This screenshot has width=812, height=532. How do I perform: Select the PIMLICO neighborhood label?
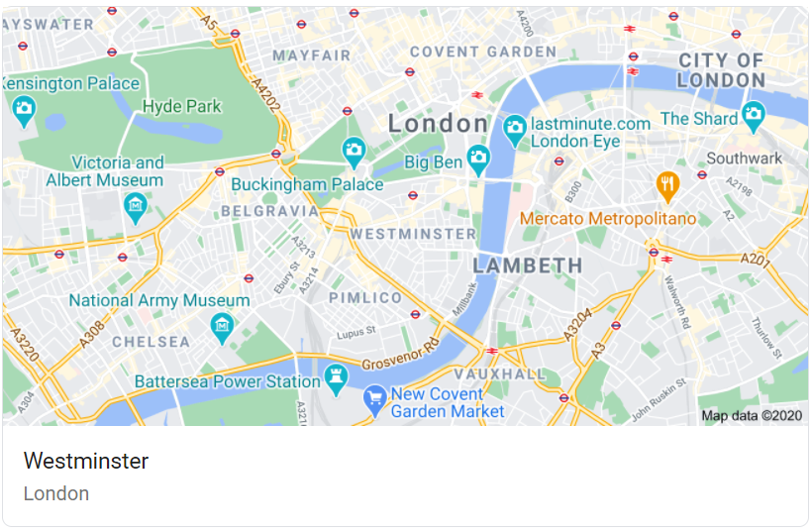pos(365,298)
